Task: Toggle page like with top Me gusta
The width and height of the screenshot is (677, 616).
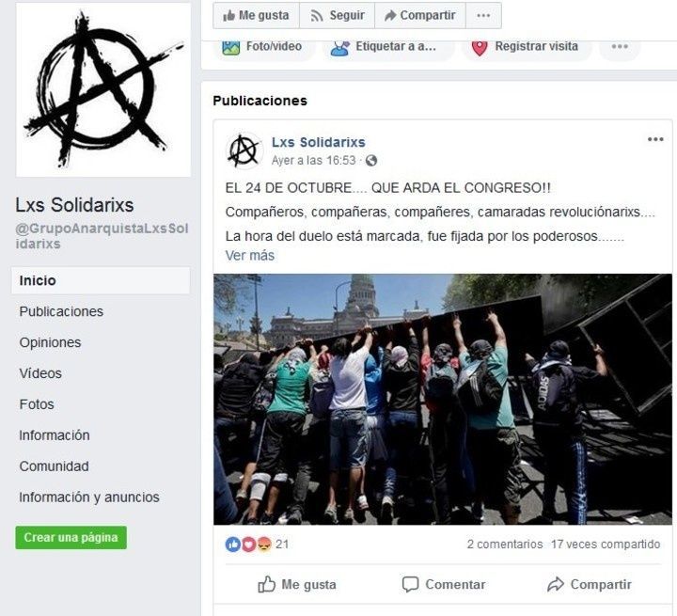Action: 256,16
